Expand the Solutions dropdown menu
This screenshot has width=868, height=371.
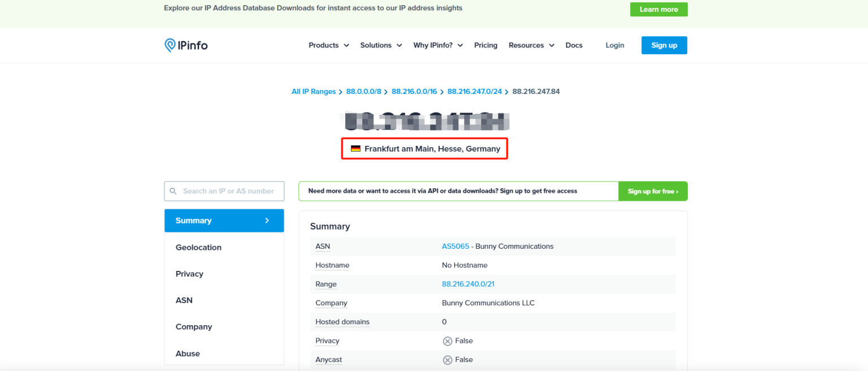[x=381, y=45]
